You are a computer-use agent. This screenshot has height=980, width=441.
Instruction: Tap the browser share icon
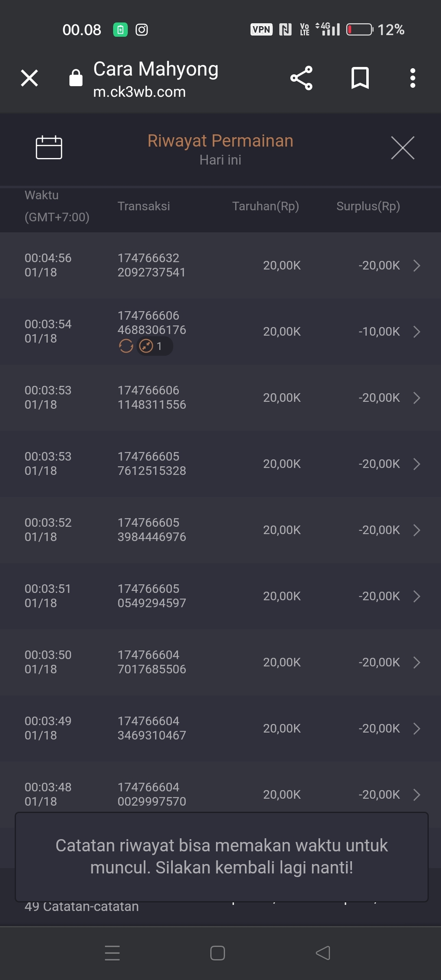[x=301, y=78]
